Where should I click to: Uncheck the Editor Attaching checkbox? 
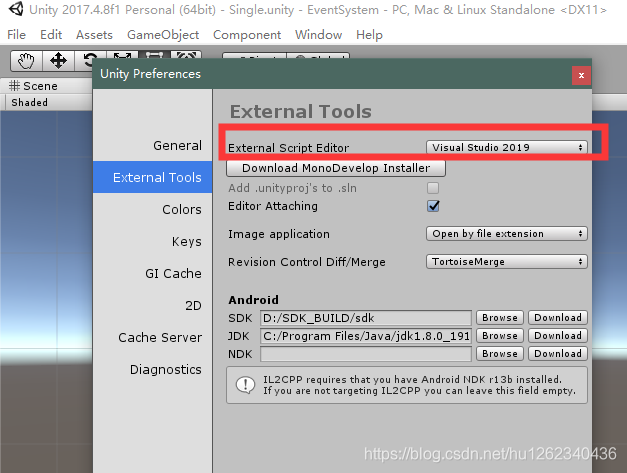point(433,206)
